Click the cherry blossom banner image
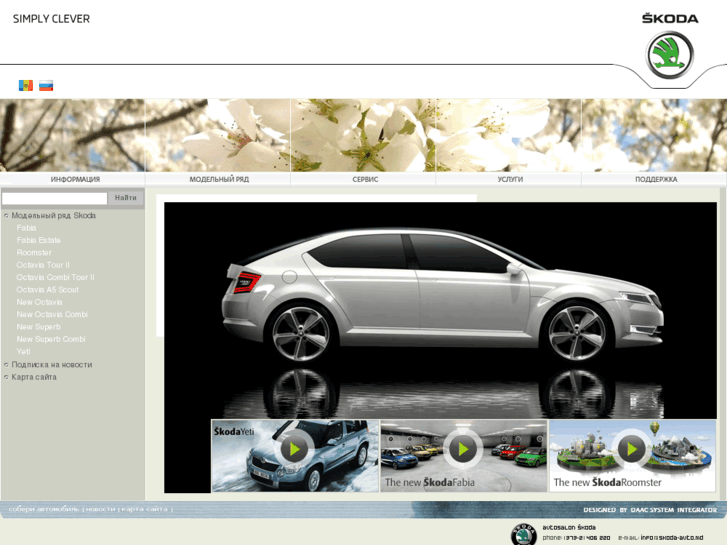Image resolution: width=727 pixels, height=545 pixels. click(x=364, y=135)
